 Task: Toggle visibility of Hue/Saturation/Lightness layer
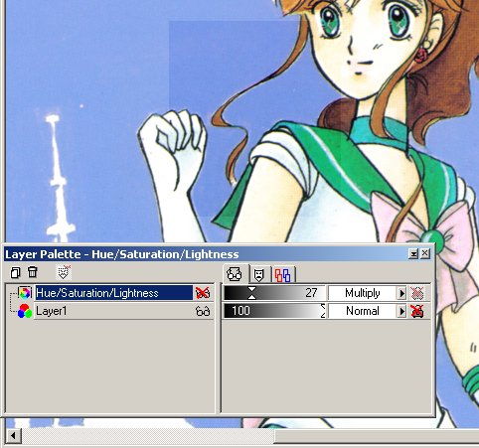[x=203, y=293]
